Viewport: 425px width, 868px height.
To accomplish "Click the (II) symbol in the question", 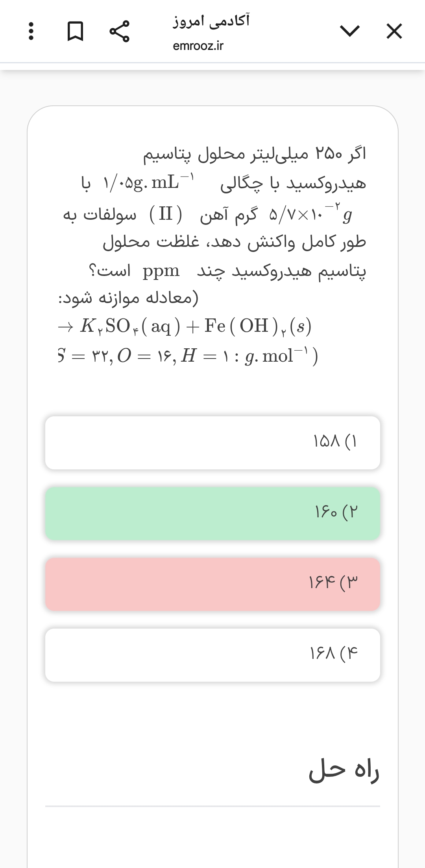I will tap(166, 214).
